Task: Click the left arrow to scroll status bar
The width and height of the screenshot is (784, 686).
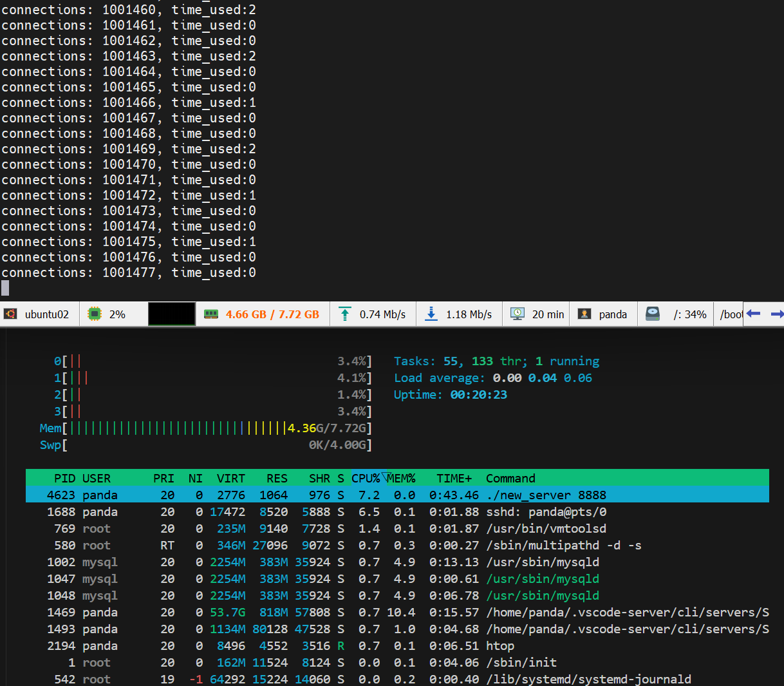Action: click(x=754, y=314)
